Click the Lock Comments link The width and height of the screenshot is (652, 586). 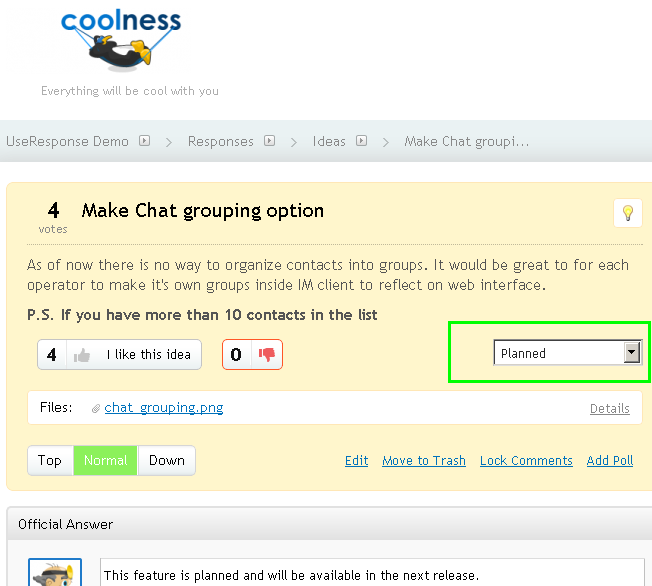(x=526, y=461)
